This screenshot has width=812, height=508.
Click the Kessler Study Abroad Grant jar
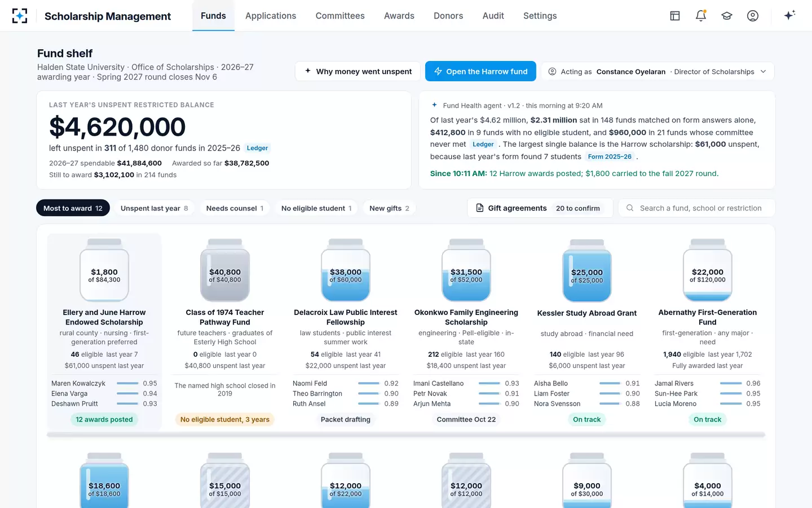[587, 270]
